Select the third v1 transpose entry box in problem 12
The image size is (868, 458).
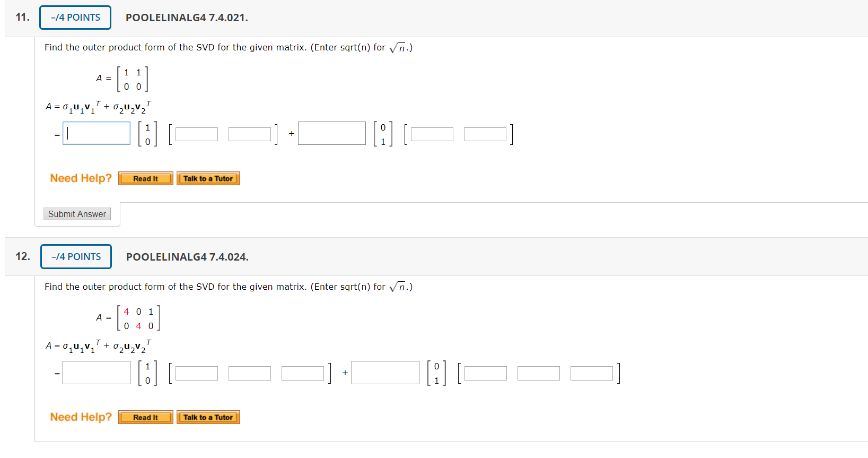(x=303, y=373)
